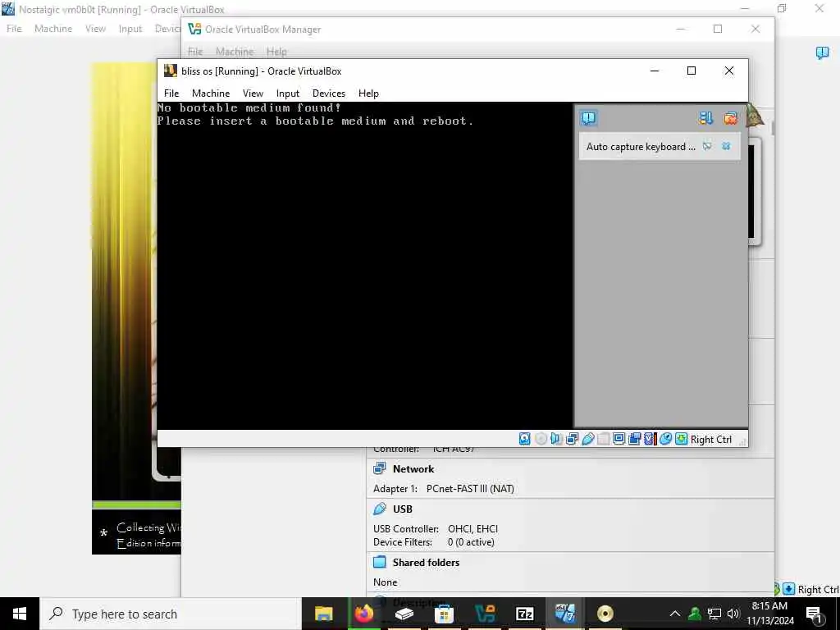840x630 pixels.
Task: Click mouse integration icon in bliss os status bar
Action: 665,439
